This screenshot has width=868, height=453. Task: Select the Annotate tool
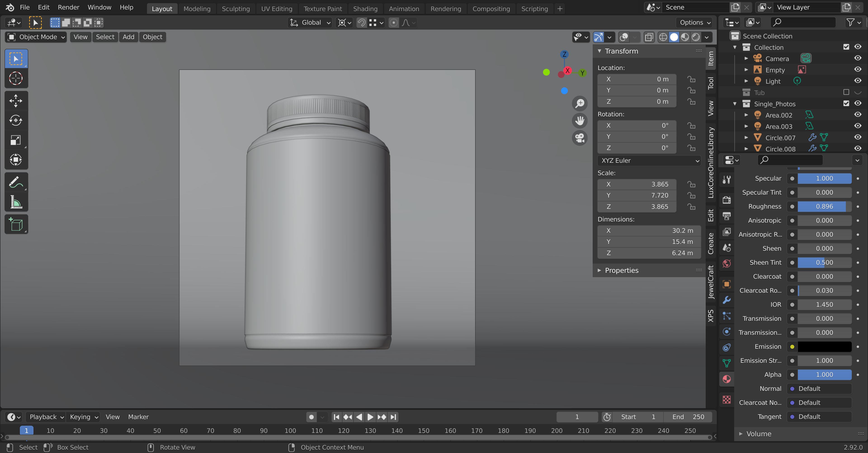coord(16,182)
